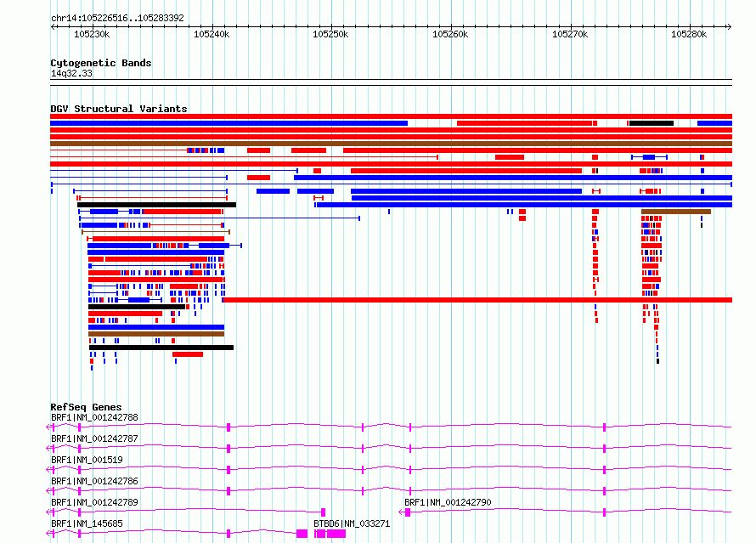Select the 105260k ruler tick label
The image size is (756, 543).
tap(450, 34)
